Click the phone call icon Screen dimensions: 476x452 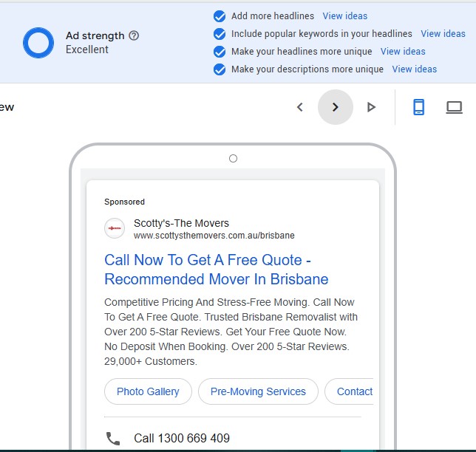[113, 439]
